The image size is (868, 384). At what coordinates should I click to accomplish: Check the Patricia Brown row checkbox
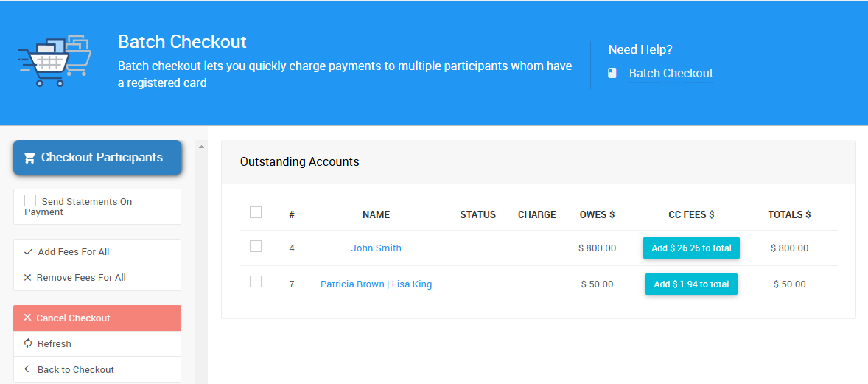pyautogui.click(x=256, y=282)
